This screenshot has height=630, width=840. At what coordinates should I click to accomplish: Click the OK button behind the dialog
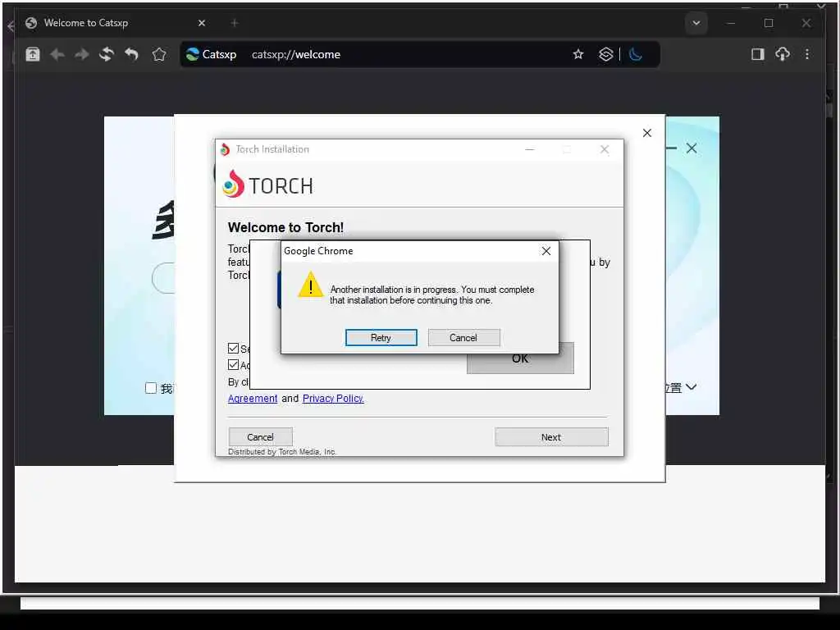[520, 360]
